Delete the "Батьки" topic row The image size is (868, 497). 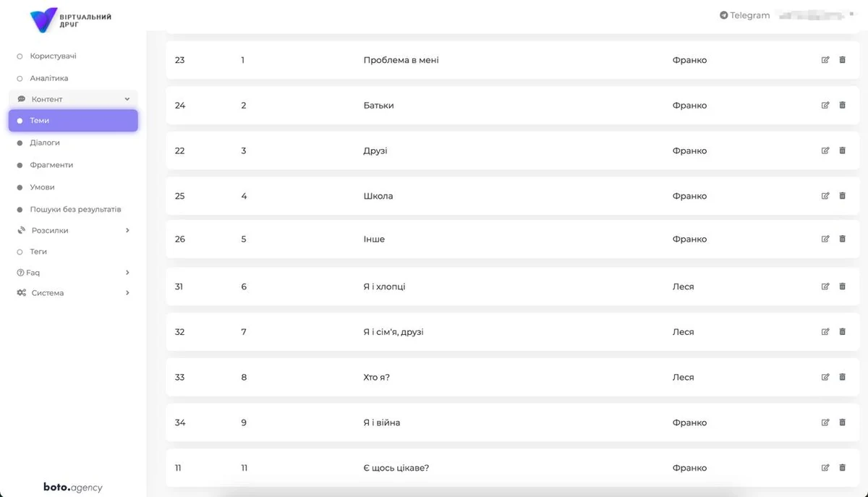(842, 105)
